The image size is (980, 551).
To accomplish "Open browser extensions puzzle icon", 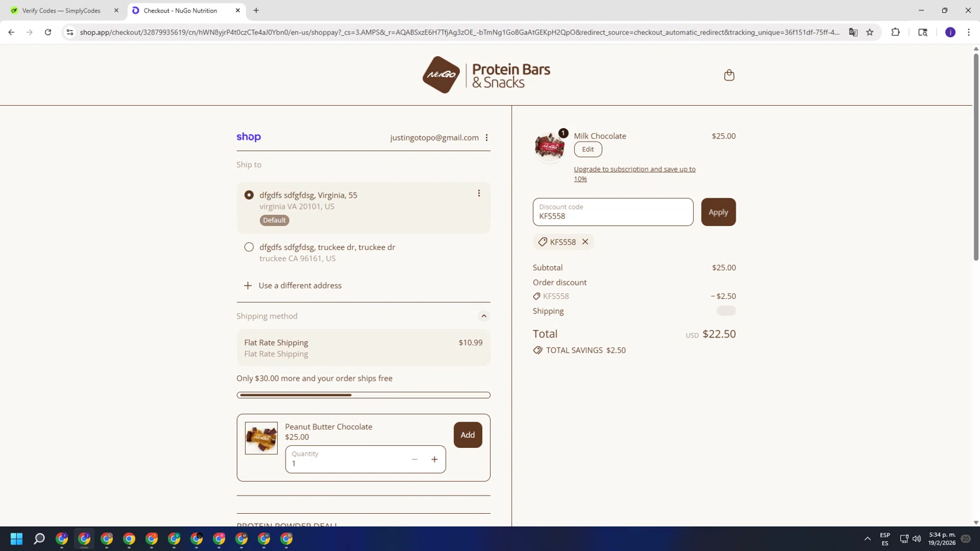I will click(x=896, y=32).
